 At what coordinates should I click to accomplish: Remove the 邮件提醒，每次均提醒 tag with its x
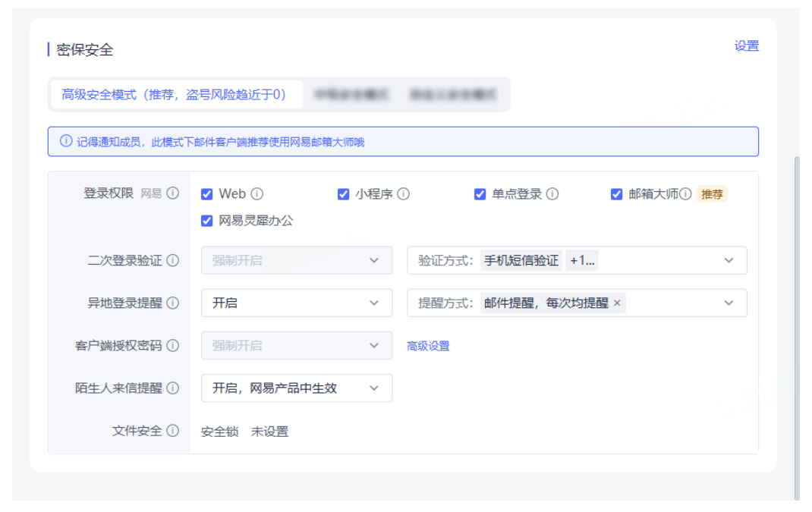(617, 303)
